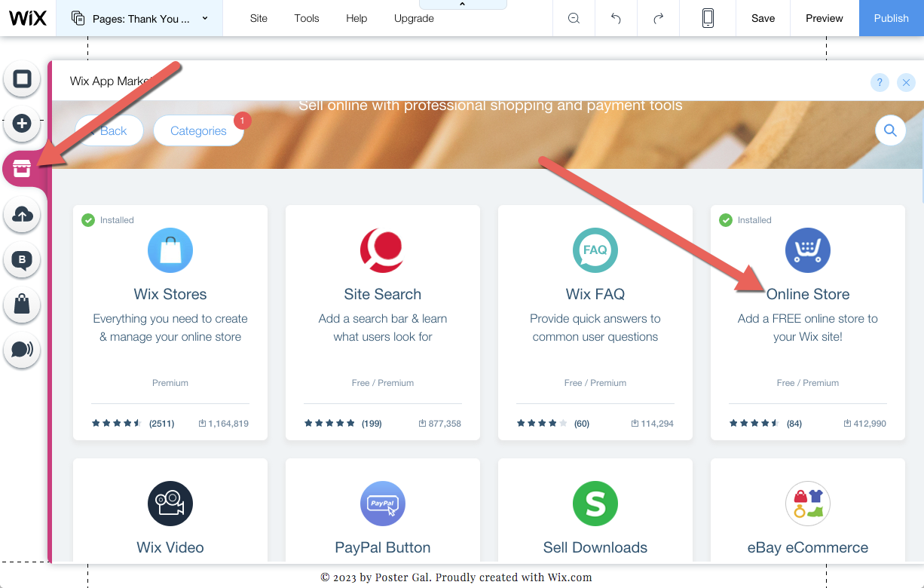The height and width of the screenshot is (588, 924).
Task: Go Back in the App Market
Action: coord(109,130)
